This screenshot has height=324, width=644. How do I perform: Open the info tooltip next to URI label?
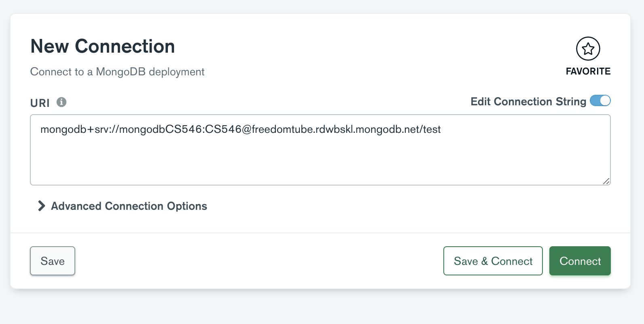pos(61,102)
